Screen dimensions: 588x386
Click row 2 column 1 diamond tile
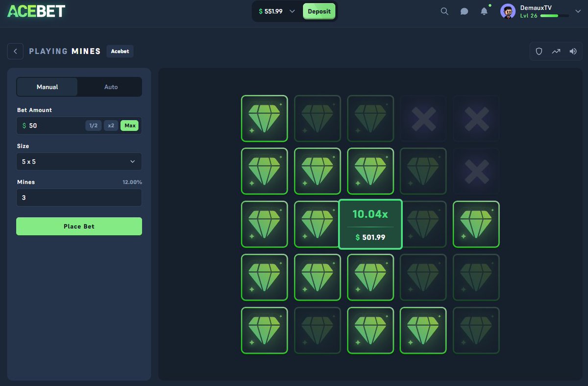coord(265,171)
